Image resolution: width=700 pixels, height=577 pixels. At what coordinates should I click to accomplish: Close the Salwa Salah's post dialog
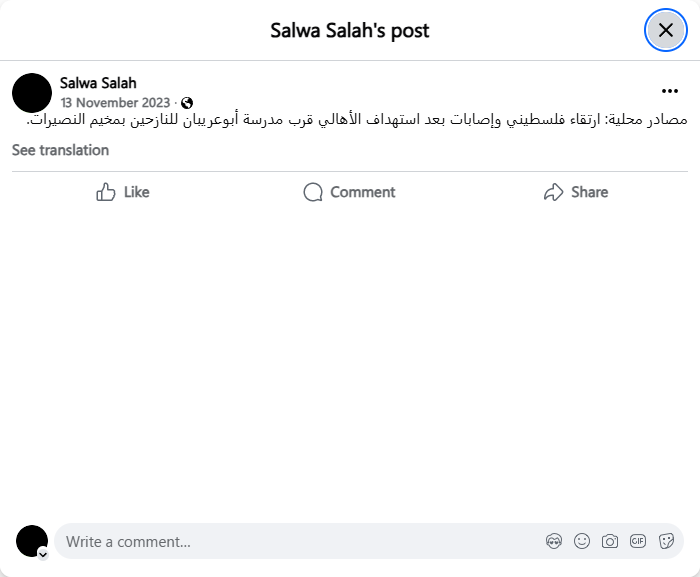[x=665, y=30]
